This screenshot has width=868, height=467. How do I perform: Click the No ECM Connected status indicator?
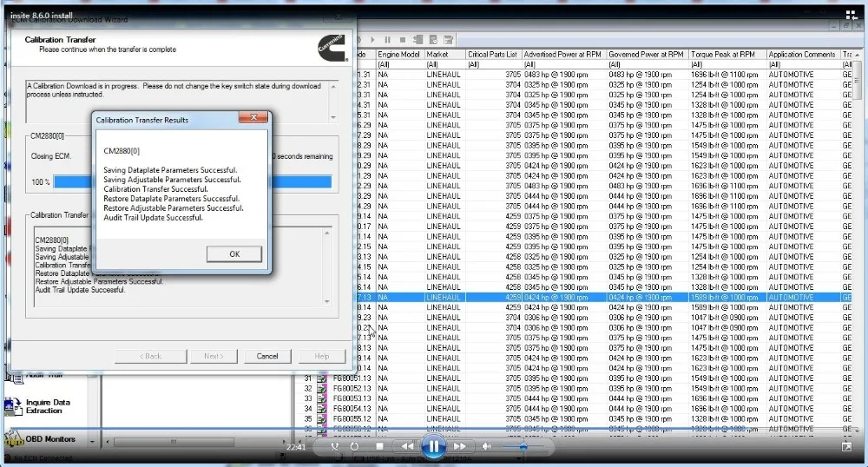(39, 458)
